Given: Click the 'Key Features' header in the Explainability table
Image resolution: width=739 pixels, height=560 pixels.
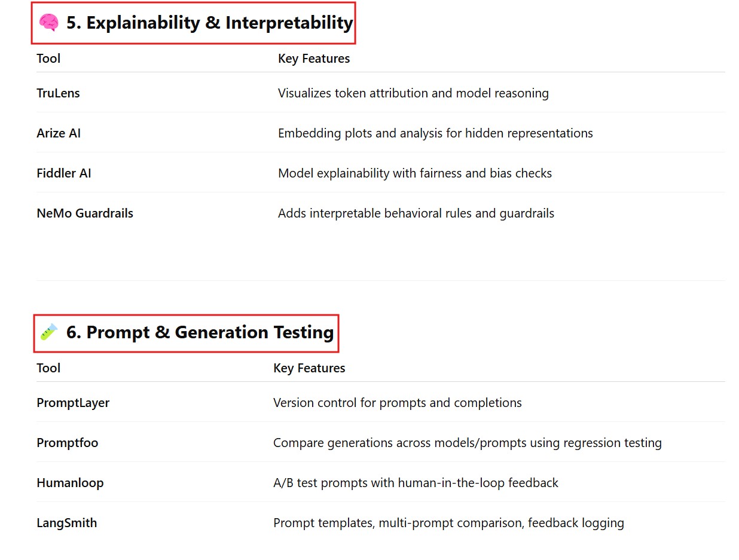Looking at the screenshot, I should pos(314,59).
